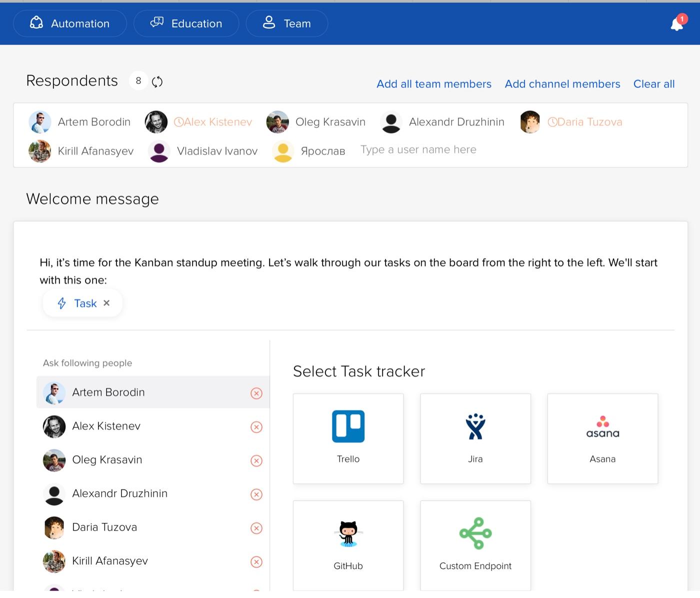The height and width of the screenshot is (598, 700).
Task: Select Kirill Afanasyev in ask list
Action: click(153, 561)
